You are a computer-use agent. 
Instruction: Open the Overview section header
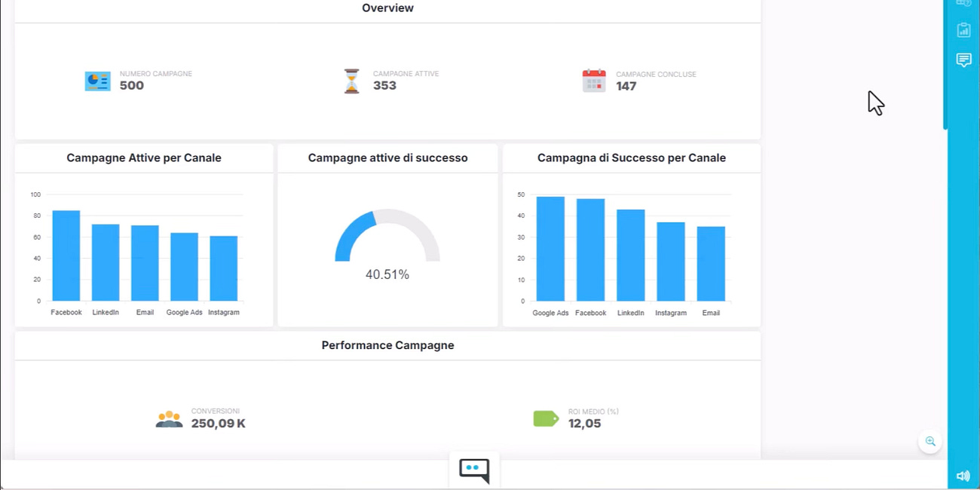click(x=387, y=8)
